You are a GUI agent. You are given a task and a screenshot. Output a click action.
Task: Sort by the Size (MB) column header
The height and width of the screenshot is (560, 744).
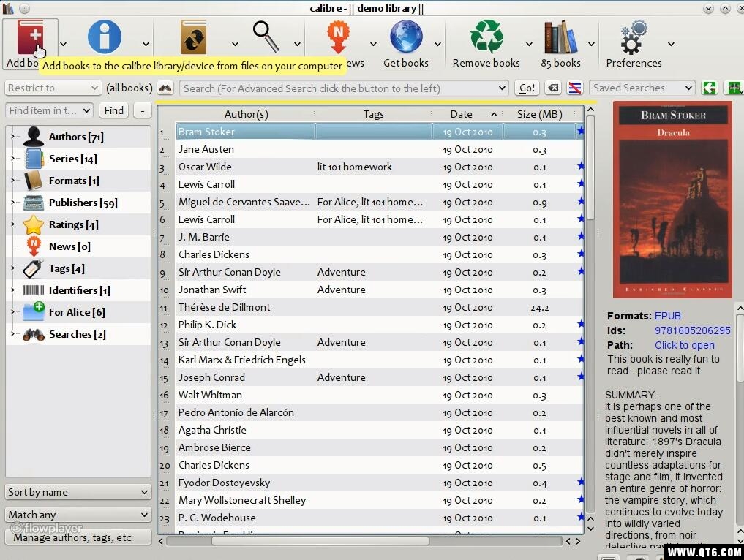(539, 114)
